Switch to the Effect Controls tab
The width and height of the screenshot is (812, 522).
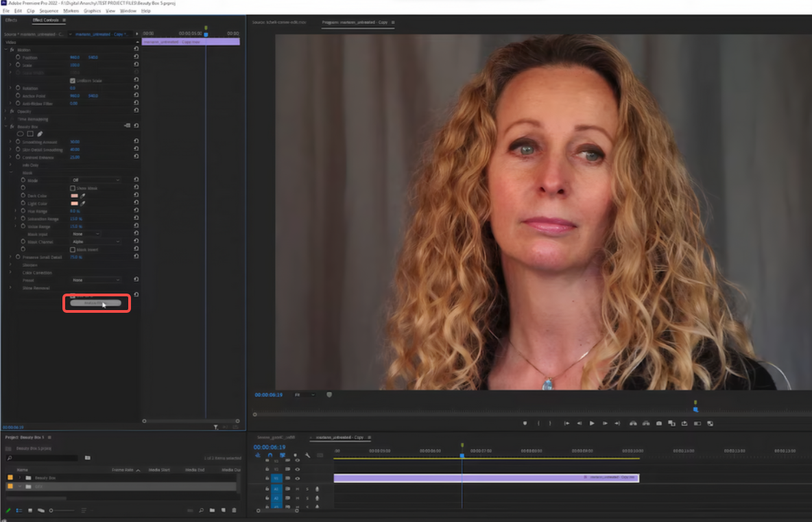pyautogui.click(x=45, y=20)
